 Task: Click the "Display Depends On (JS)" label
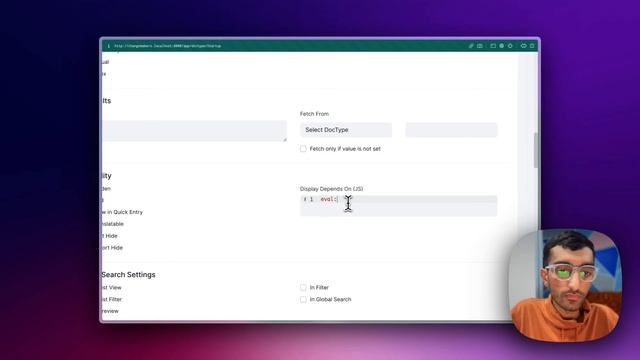tap(331, 189)
